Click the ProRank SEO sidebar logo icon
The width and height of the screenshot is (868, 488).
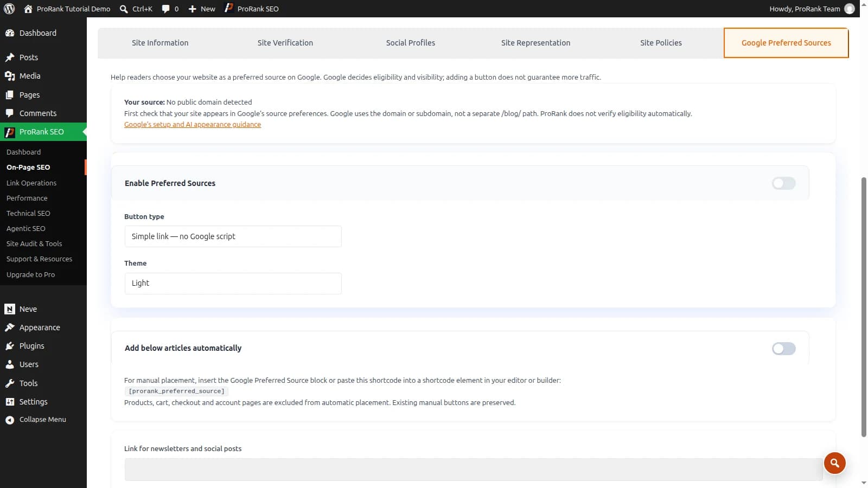10,132
